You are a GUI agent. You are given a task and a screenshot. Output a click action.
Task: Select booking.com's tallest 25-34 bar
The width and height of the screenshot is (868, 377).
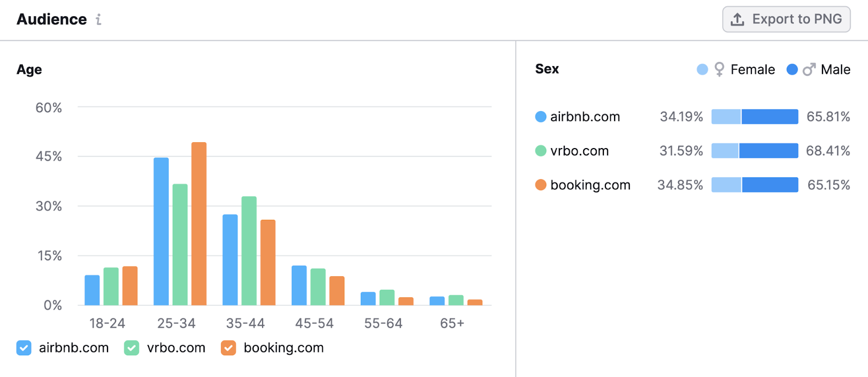(199, 222)
